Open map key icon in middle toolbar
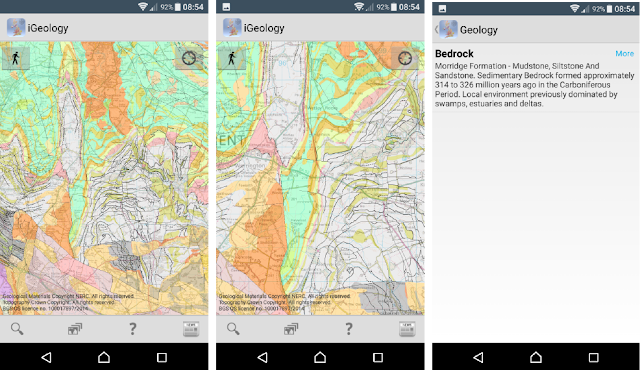Viewport: 640px width, 370px height. tap(407, 329)
